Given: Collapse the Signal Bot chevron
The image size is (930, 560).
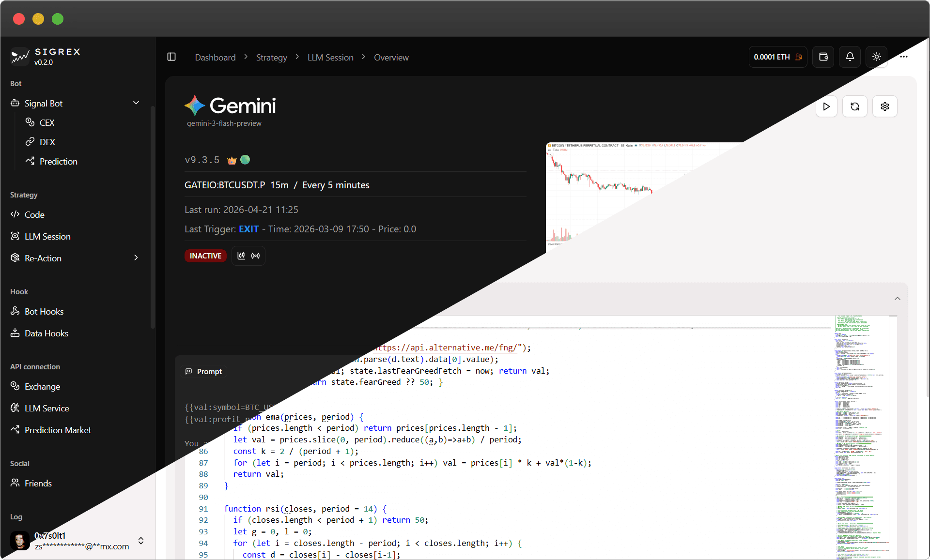Looking at the screenshot, I should pos(136,103).
